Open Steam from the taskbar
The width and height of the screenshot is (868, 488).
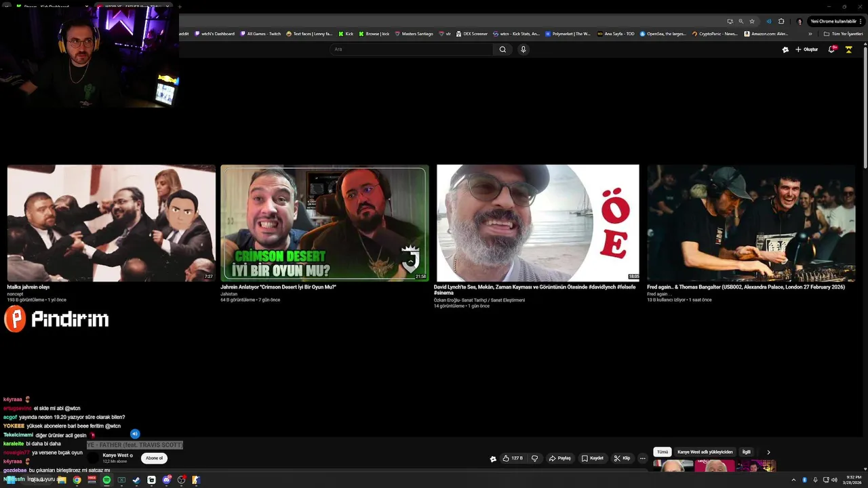pyautogui.click(x=136, y=480)
